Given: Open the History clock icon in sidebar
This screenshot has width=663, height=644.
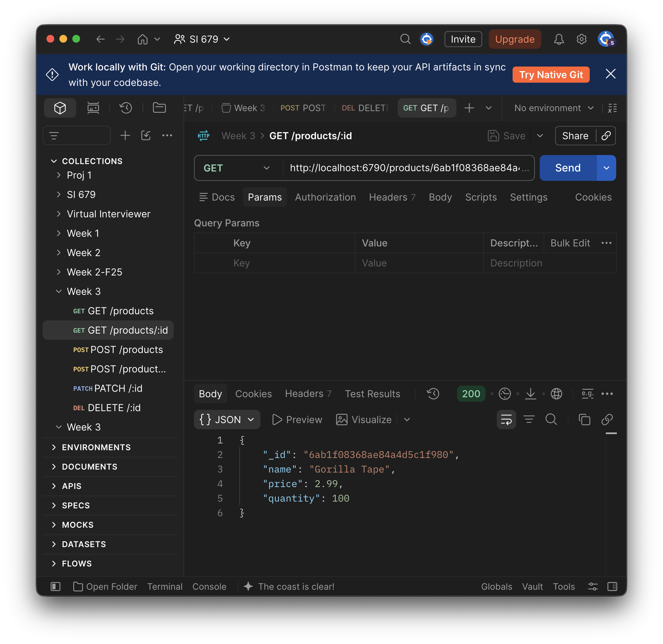Looking at the screenshot, I should pyautogui.click(x=126, y=108).
